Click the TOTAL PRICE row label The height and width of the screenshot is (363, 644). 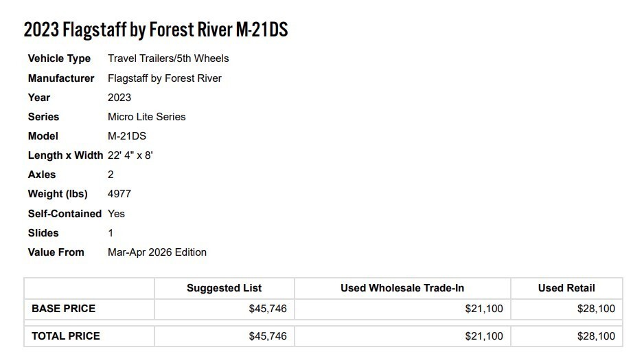coord(66,336)
